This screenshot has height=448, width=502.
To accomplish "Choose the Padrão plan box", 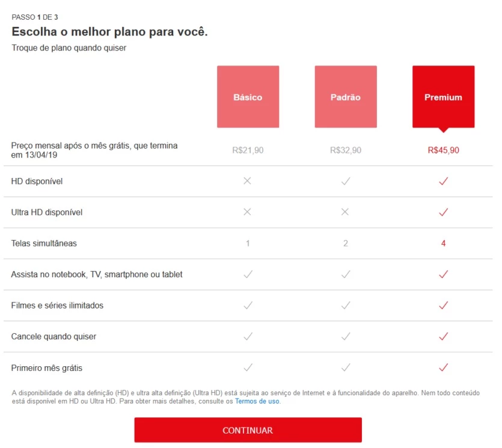I will 346,97.
